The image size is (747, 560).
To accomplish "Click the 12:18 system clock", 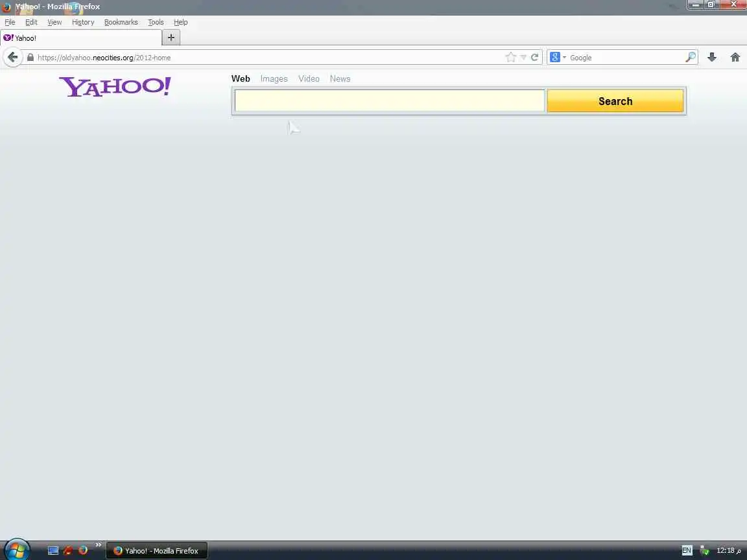I will point(729,550).
